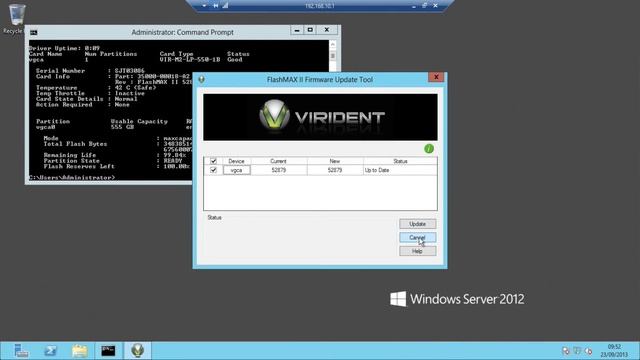
Task: Open Help in firmware update tool
Action: (x=417, y=251)
